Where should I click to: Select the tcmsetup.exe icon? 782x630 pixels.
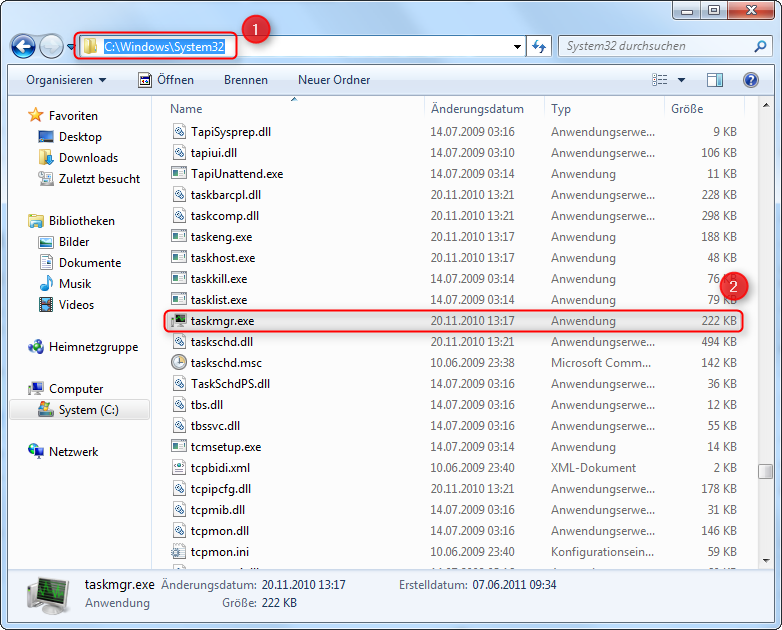click(x=179, y=446)
